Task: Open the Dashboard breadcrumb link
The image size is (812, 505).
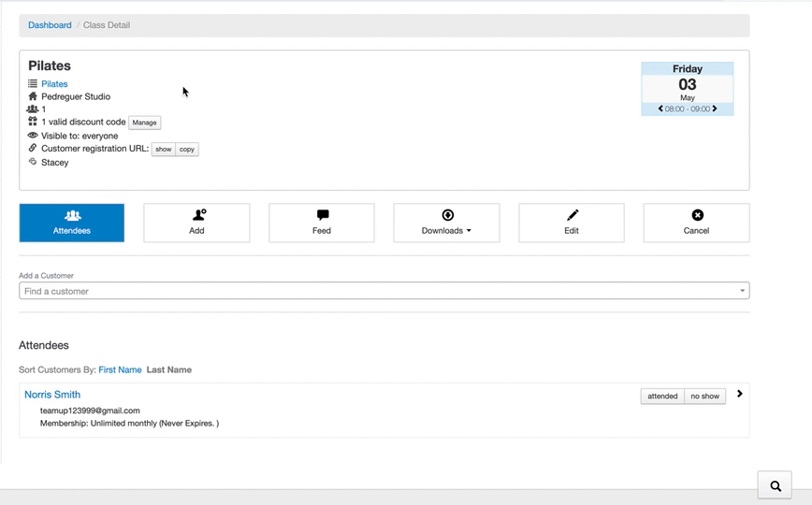Action: (50, 25)
